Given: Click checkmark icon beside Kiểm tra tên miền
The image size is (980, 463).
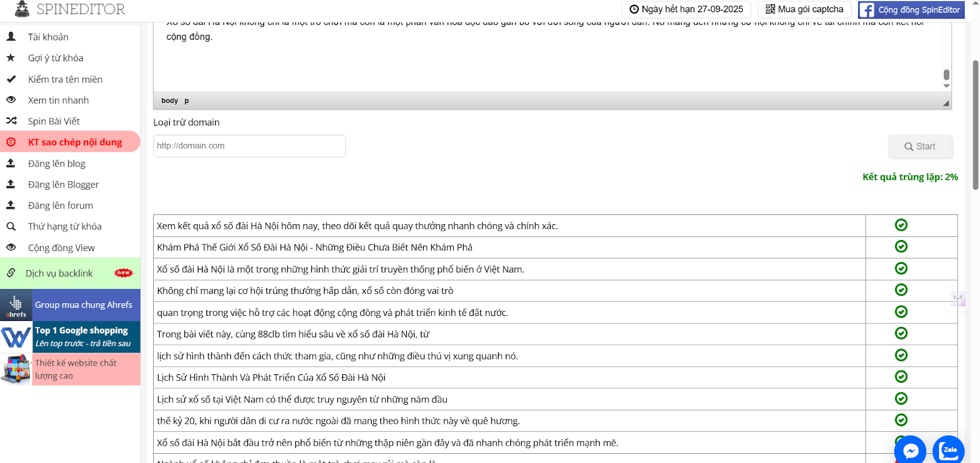Looking at the screenshot, I should (x=11, y=79).
